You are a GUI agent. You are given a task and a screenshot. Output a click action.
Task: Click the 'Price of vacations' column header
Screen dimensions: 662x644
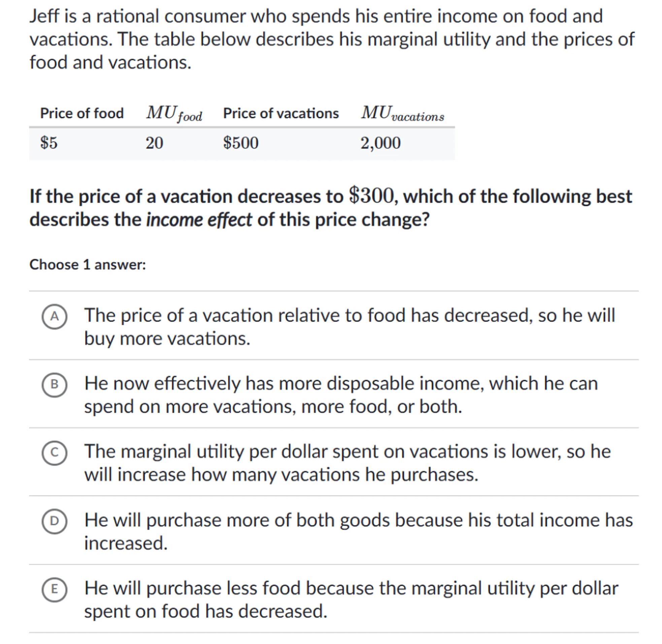[280, 113]
